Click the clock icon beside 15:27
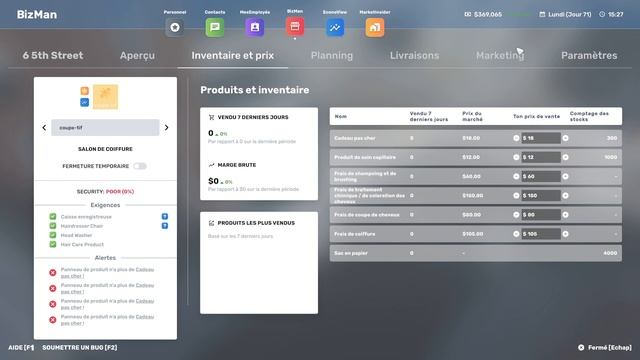Image resolution: width=640 pixels, height=360 pixels. pos(602,14)
